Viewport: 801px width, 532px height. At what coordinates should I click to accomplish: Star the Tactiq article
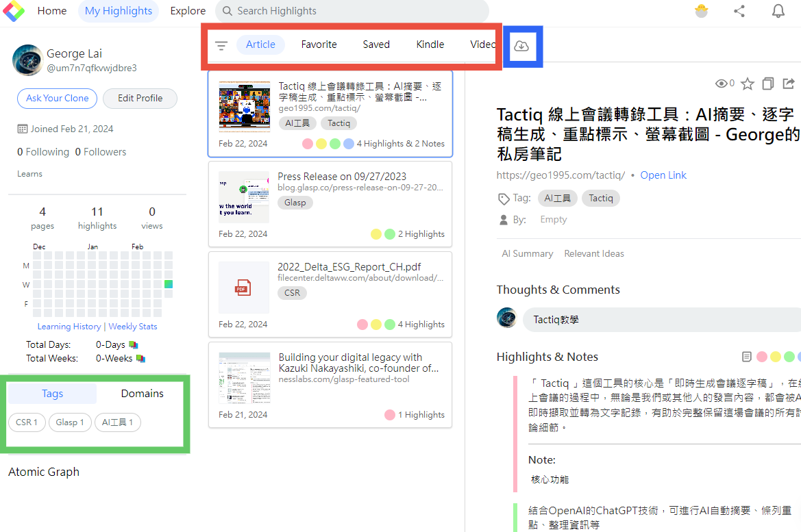coord(748,83)
